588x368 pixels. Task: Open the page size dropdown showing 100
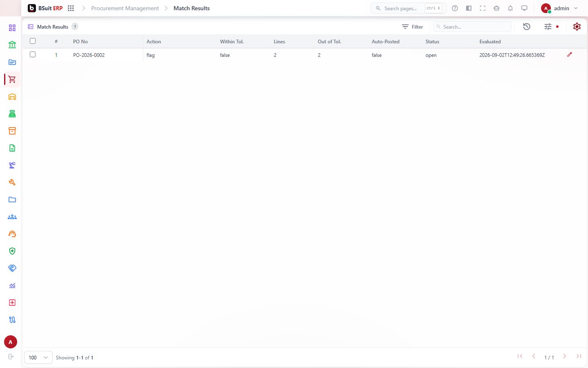click(x=38, y=357)
